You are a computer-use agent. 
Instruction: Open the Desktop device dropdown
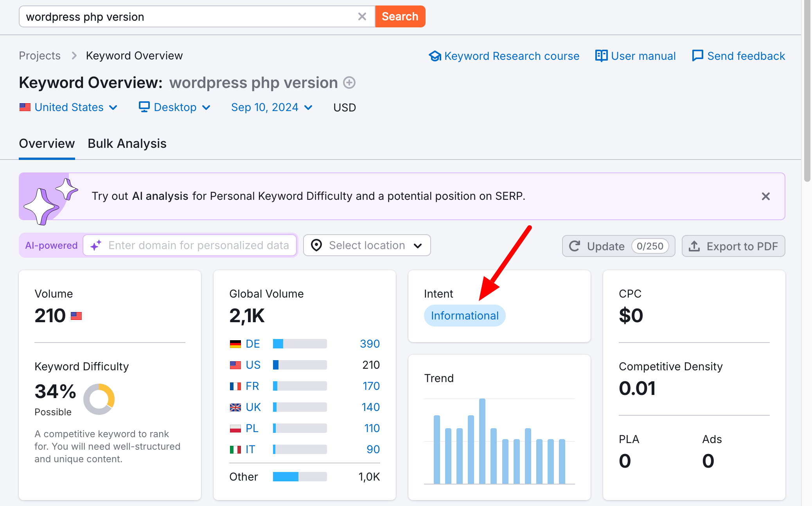(x=175, y=107)
